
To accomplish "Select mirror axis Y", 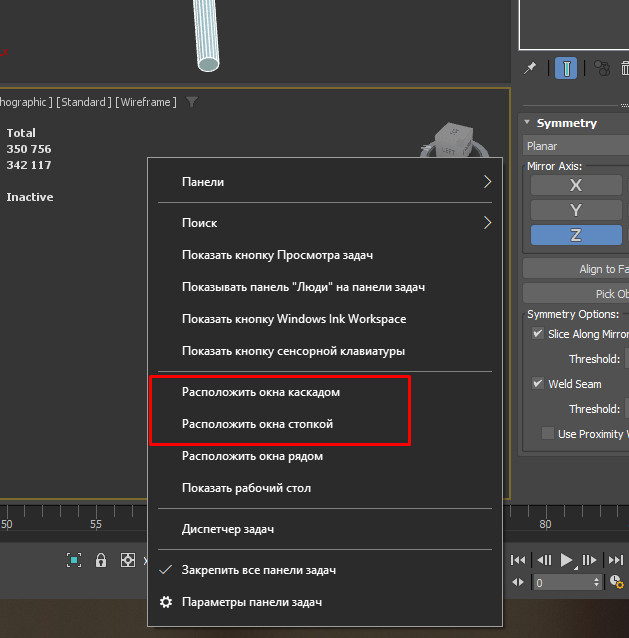I will point(576,210).
